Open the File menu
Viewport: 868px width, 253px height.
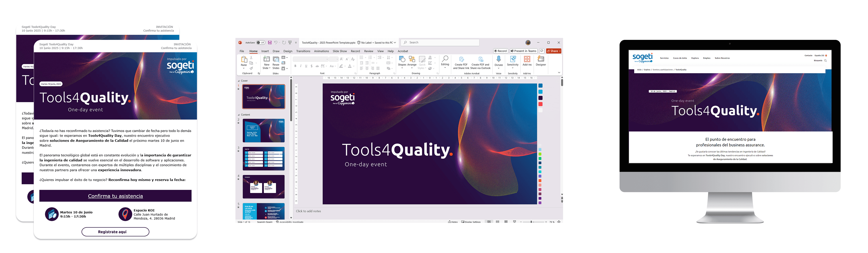click(x=242, y=51)
